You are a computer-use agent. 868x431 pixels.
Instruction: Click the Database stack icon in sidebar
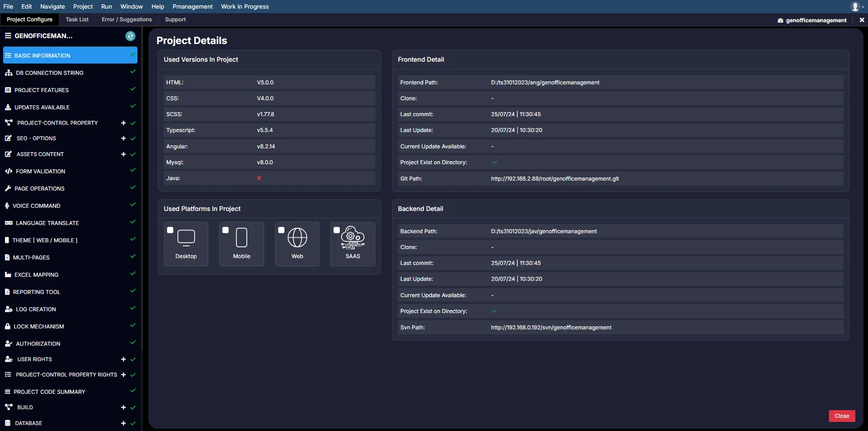8,423
